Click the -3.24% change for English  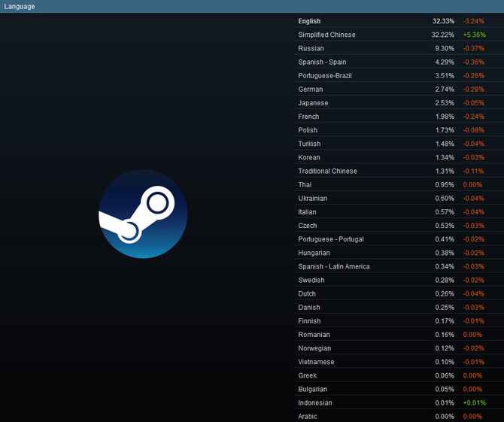coord(474,21)
